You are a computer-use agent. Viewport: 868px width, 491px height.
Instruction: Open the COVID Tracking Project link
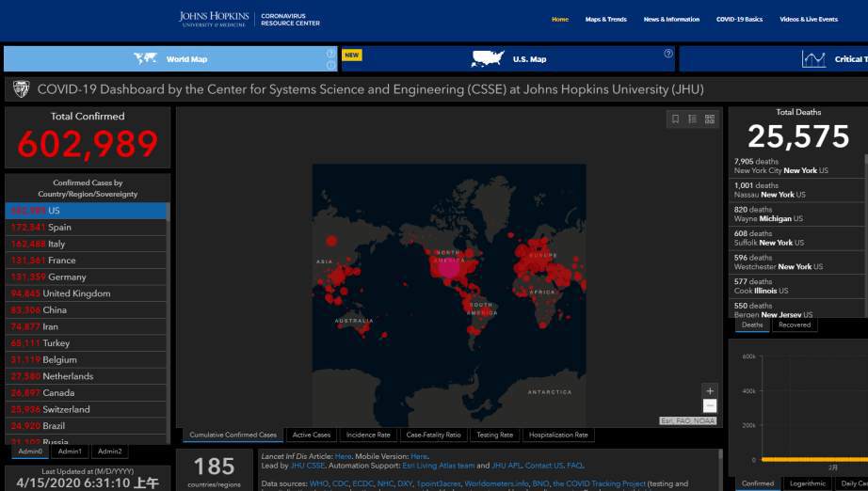[x=600, y=483]
